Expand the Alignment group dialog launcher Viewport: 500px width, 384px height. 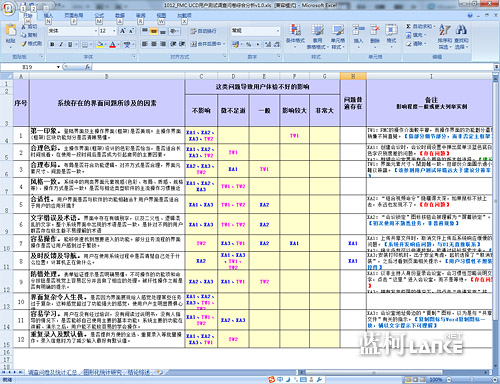point(225,56)
